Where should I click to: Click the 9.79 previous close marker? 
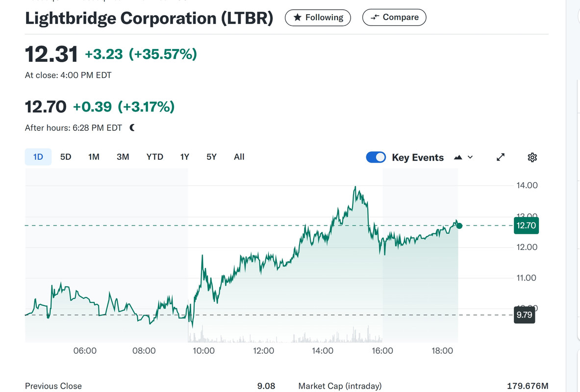pyautogui.click(x=524, y=315)
